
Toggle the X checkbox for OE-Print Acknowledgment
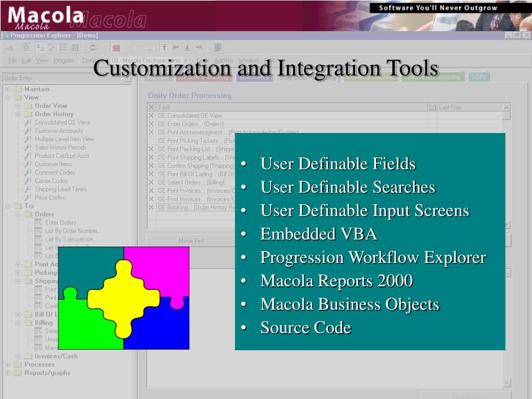[151, 132]
